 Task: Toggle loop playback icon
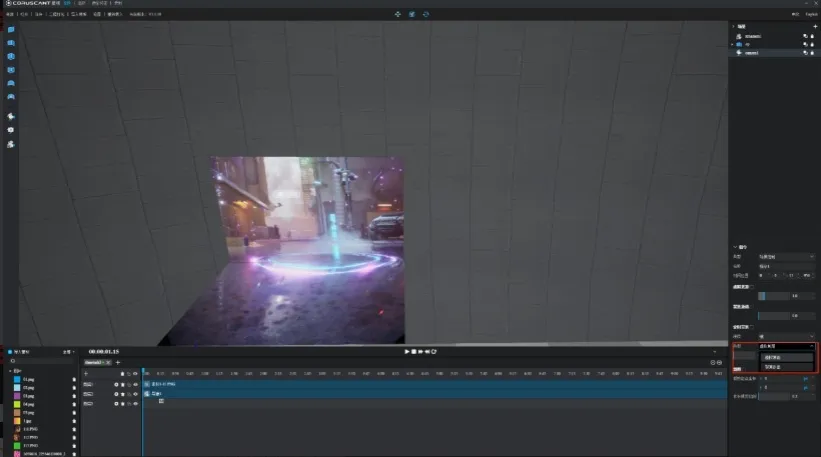[x=434, y=352]
